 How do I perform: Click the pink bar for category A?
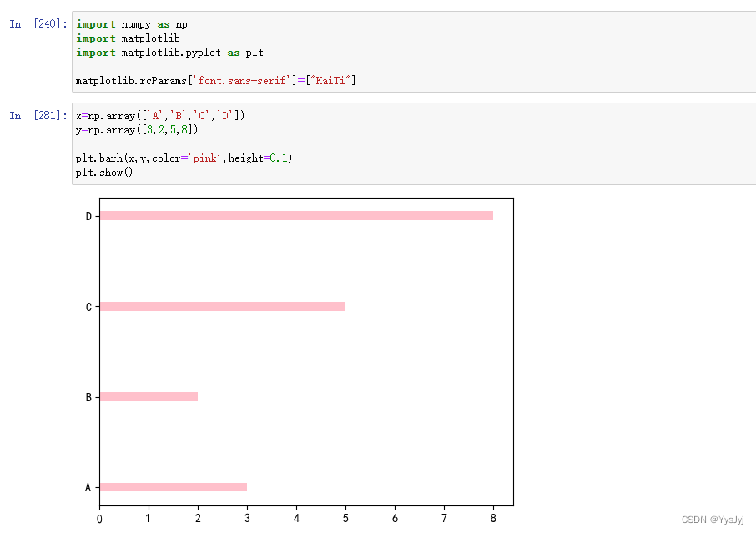point(174,487)
